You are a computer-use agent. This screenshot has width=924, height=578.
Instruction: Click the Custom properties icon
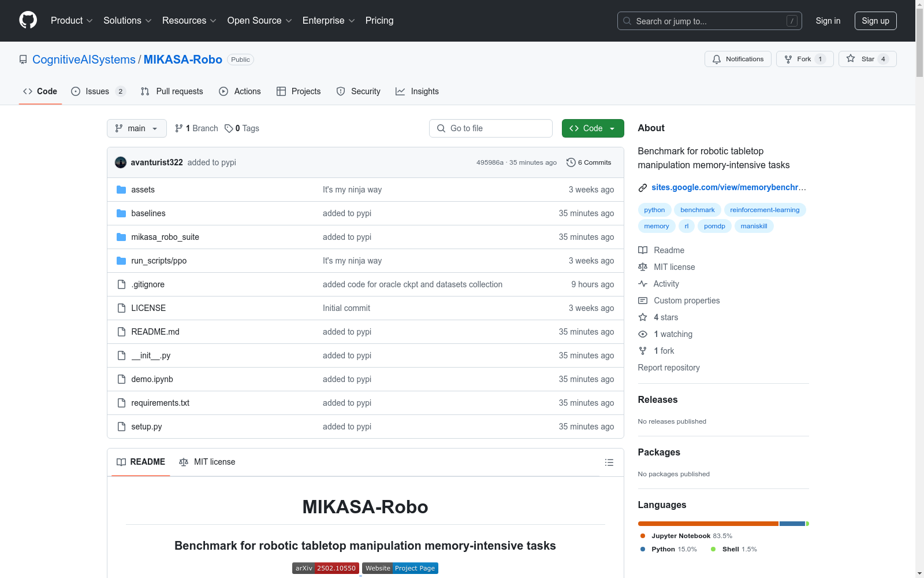tap(643, 301)
